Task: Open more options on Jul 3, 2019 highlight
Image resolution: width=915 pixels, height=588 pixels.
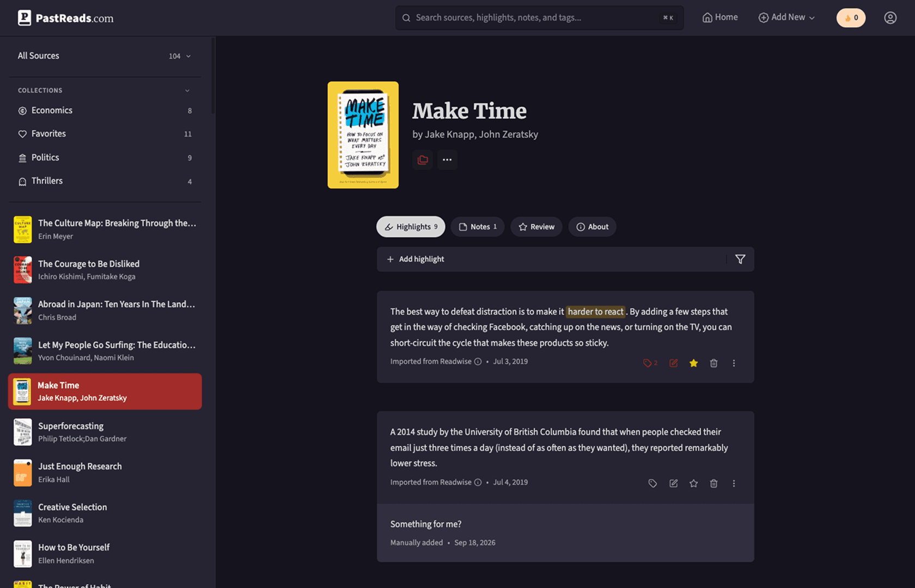Action: [x=734, y=363]
